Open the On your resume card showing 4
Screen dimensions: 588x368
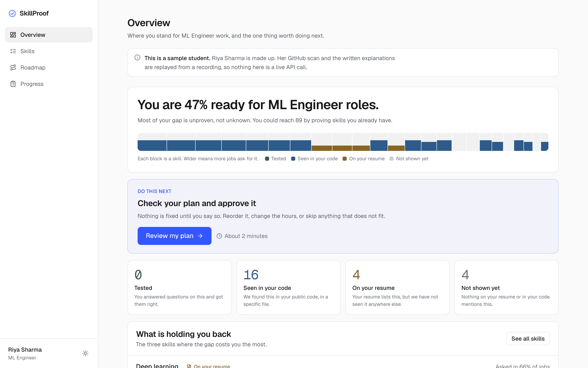(398, 287)
